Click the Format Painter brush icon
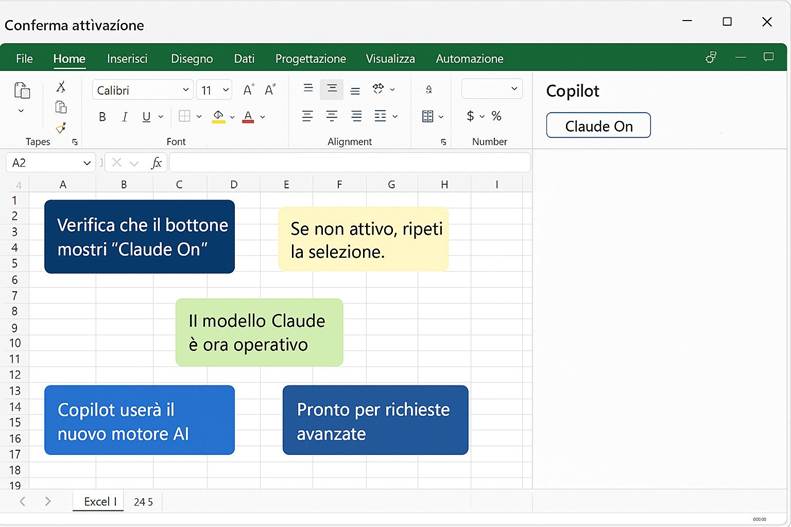 coord(61,128)
